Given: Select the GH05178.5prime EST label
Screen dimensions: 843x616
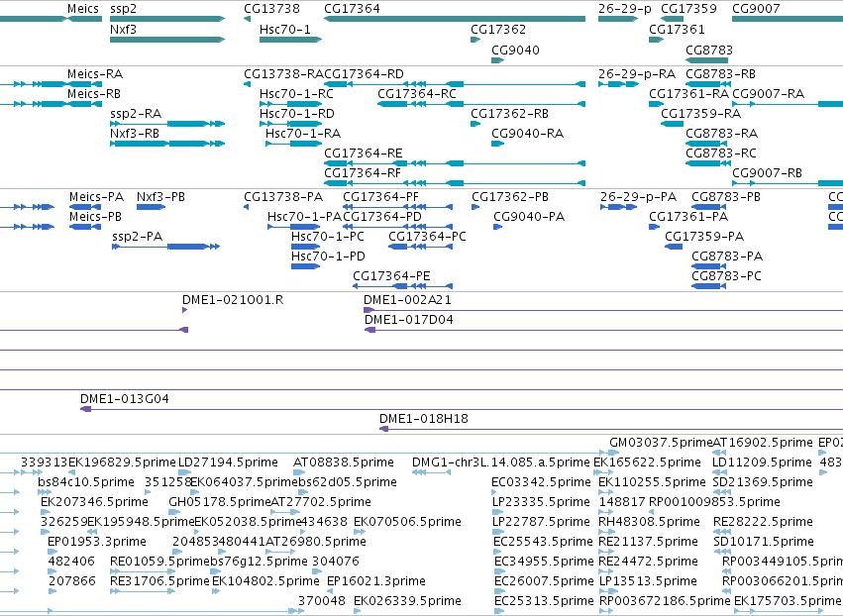Looking at the screenshot, I should coord(219,502).
